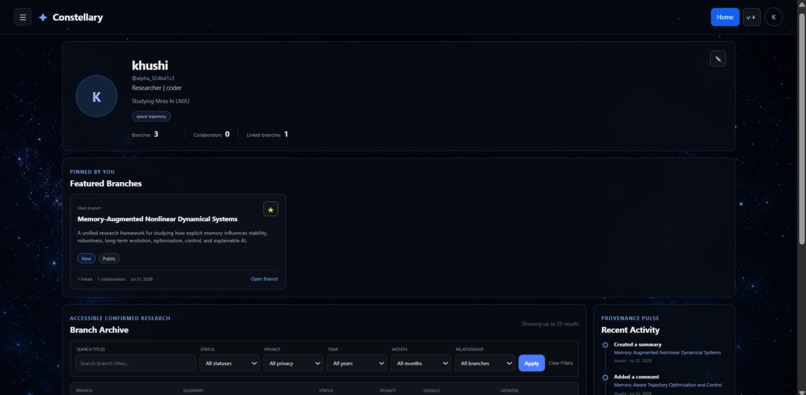The height and width of the screenshot is (395, 806).
Task: Click the khushi profile name
Action: pos(150,65)
